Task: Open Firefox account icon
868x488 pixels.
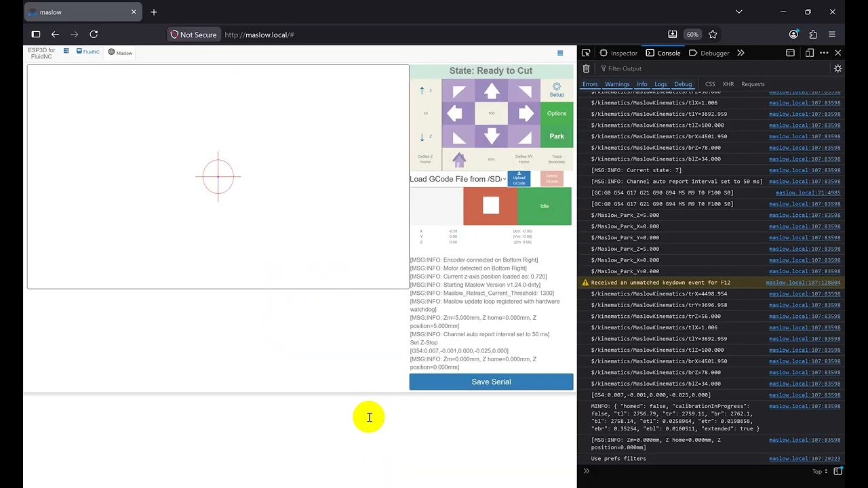Action: (794, 35)
